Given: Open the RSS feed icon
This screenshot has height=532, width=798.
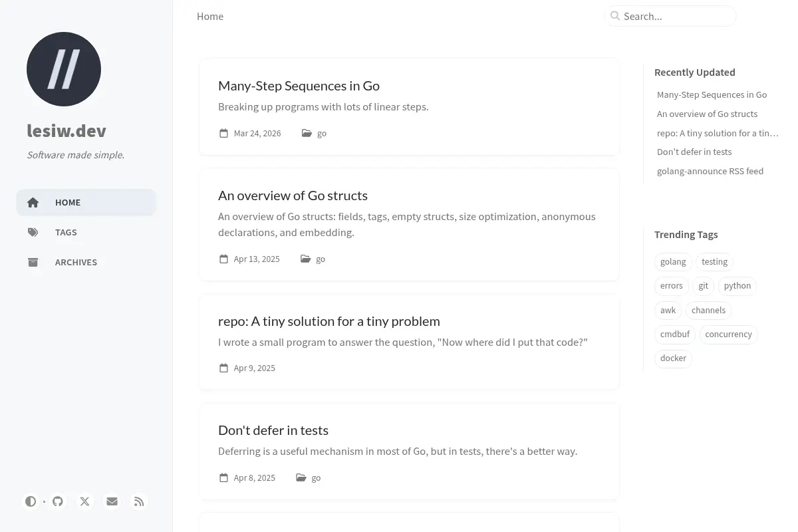Looking at the screenshot, I should coord(139,501).
